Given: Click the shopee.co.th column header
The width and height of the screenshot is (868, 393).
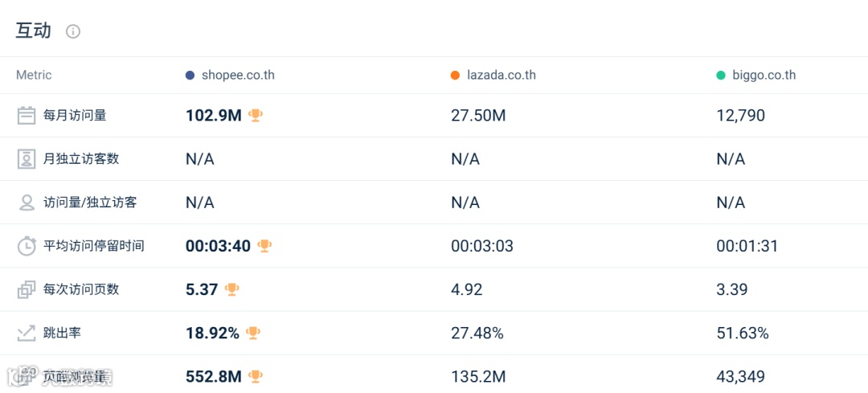Looking at the screenshot, I should (238, 75).
